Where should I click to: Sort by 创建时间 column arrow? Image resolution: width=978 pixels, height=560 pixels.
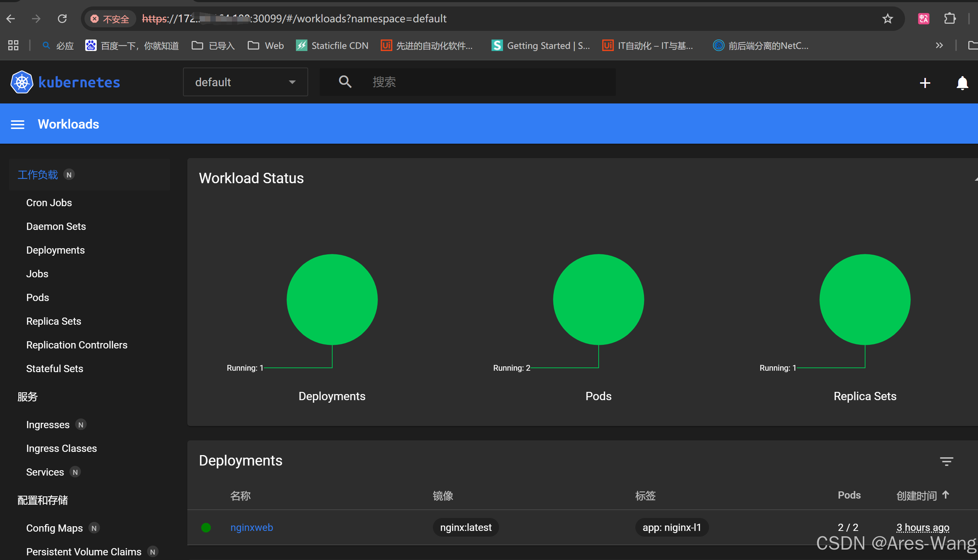coord(945,495)
